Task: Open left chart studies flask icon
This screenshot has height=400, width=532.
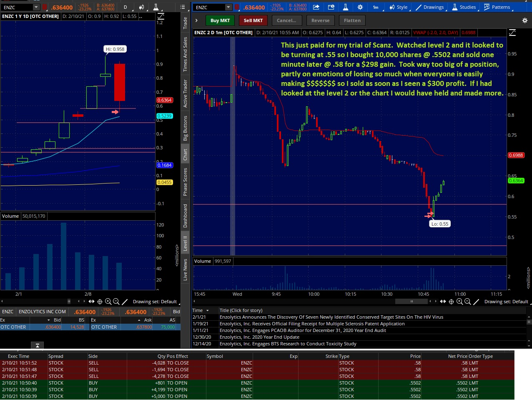Action: click(156, 7)
